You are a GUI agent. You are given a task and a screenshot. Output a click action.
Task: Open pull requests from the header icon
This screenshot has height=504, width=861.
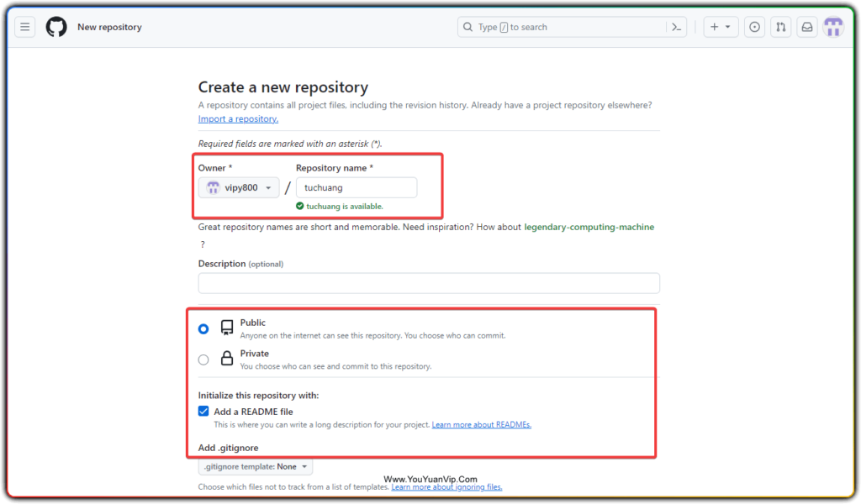pyautogui.click(x=780, y=26)
